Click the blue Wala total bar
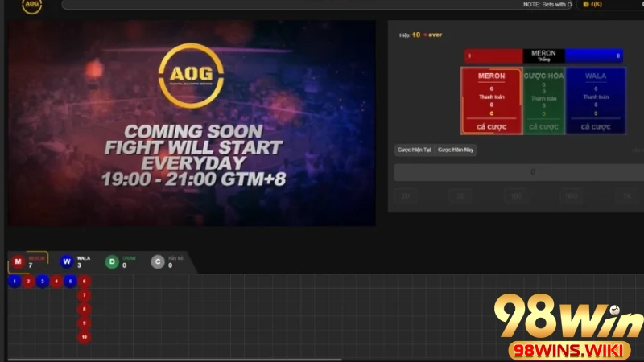 (x=594, y=56)
